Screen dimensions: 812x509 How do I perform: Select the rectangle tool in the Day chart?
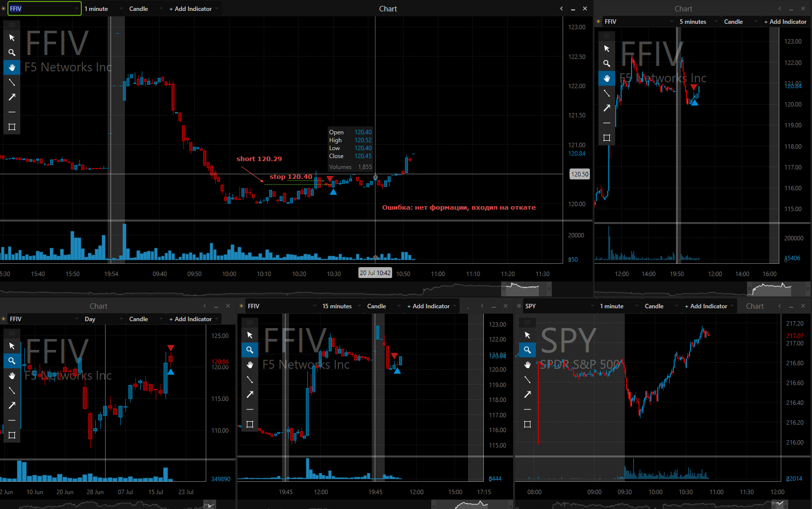click(x=12, y=435)
